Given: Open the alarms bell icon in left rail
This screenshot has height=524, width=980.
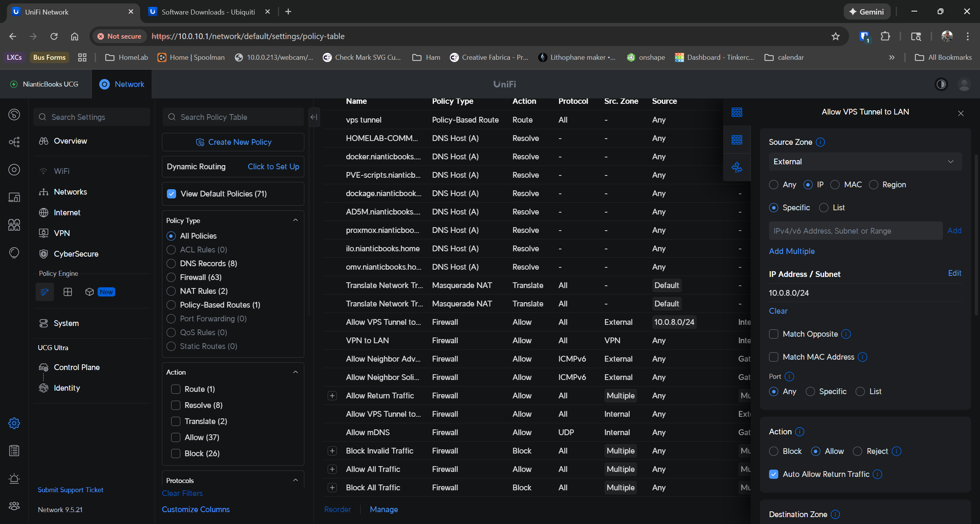Looking at the screenshot, I should point(14,478).
